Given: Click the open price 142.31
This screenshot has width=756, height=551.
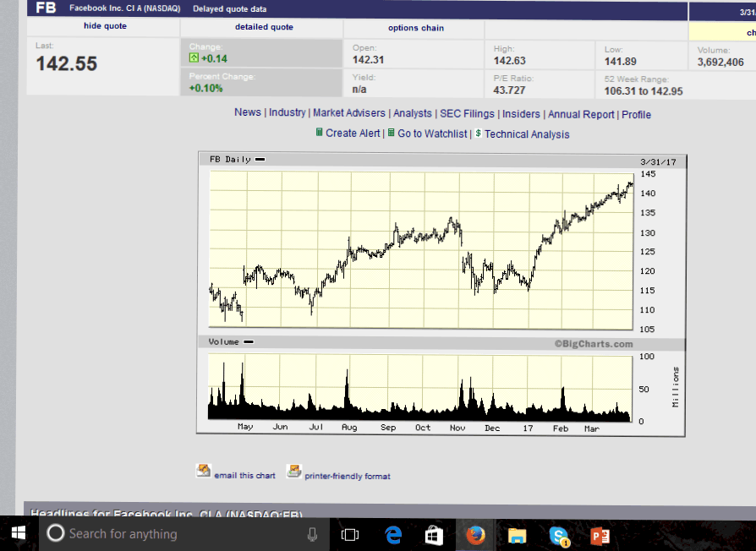Looking at the screenshot, I should tap(369, 60).
